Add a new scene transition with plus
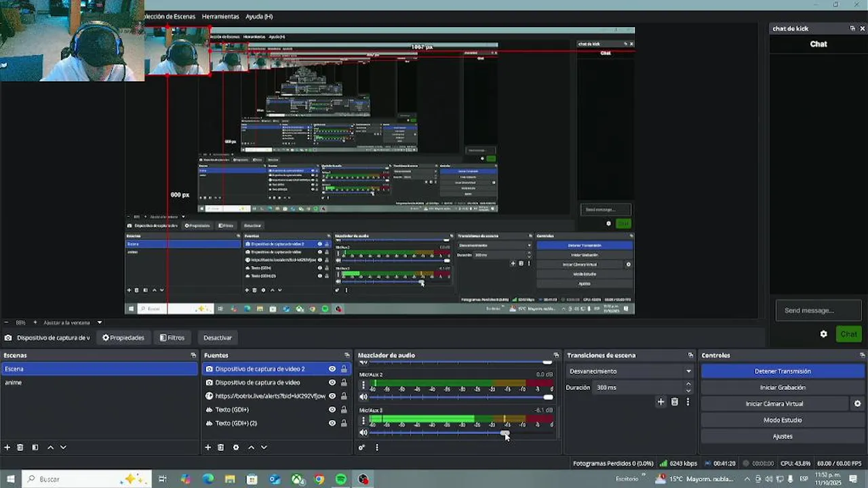The image size is (868, 488). pyautogui.click(x=661, y=402)
